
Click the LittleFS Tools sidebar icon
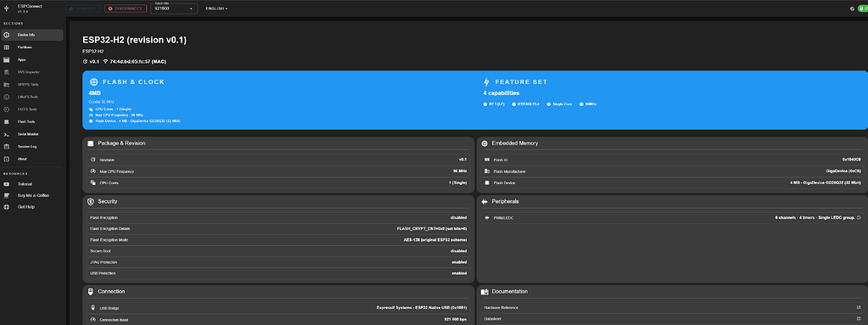click(7, 97)
